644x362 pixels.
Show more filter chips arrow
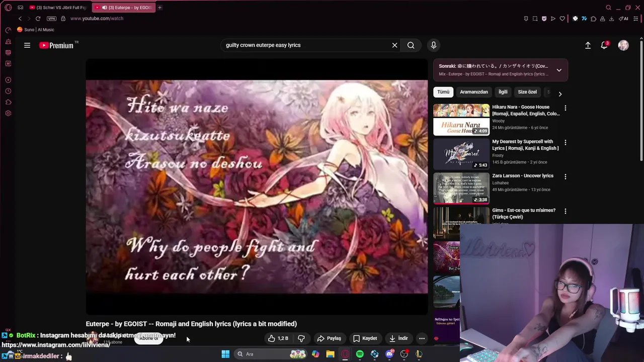(560, 94)
